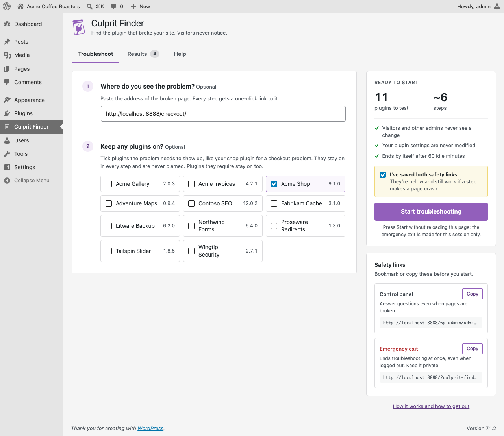Click the Appearance brush icon in sidebar

pos(7,100)
